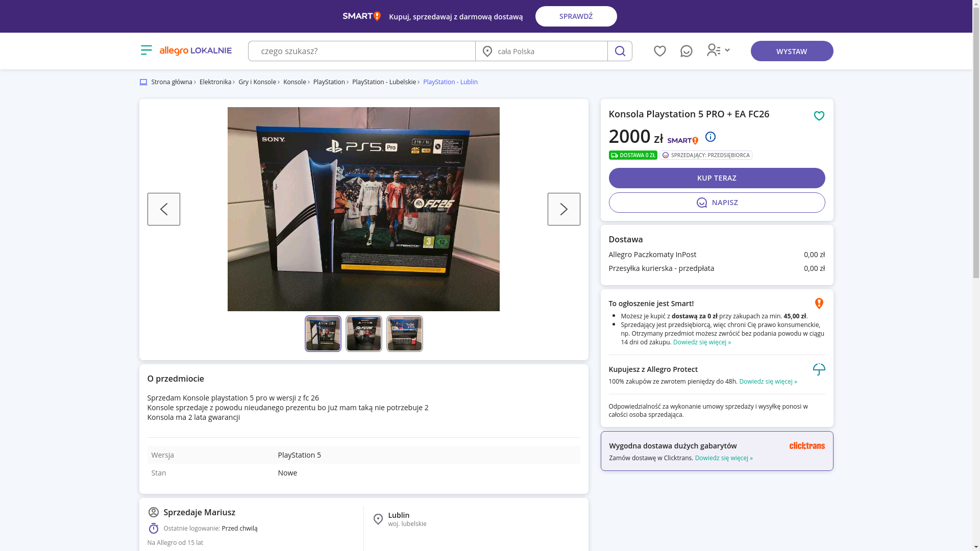
Task: Click listing title Konsola Playstation 5 PRO
Action: tap(689, 114)
